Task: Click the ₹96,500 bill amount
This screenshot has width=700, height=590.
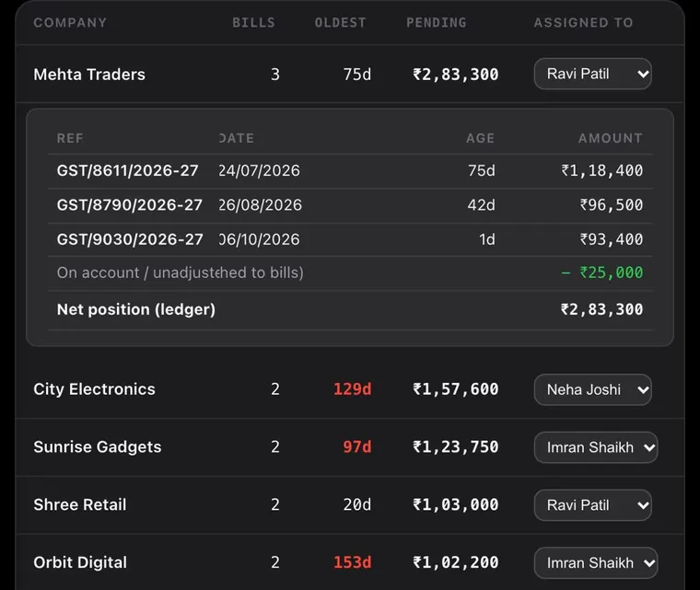Action: point(612,205)
